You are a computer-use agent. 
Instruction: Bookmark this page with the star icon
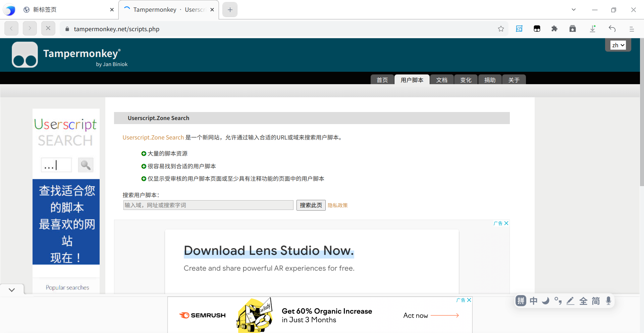[x=501, y=29]
